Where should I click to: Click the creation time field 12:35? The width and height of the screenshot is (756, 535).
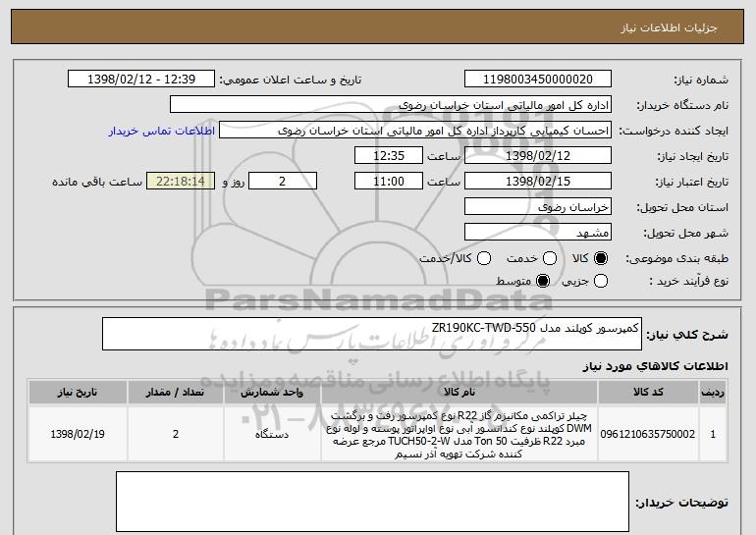pyautogui.click(x=389, y=156)
